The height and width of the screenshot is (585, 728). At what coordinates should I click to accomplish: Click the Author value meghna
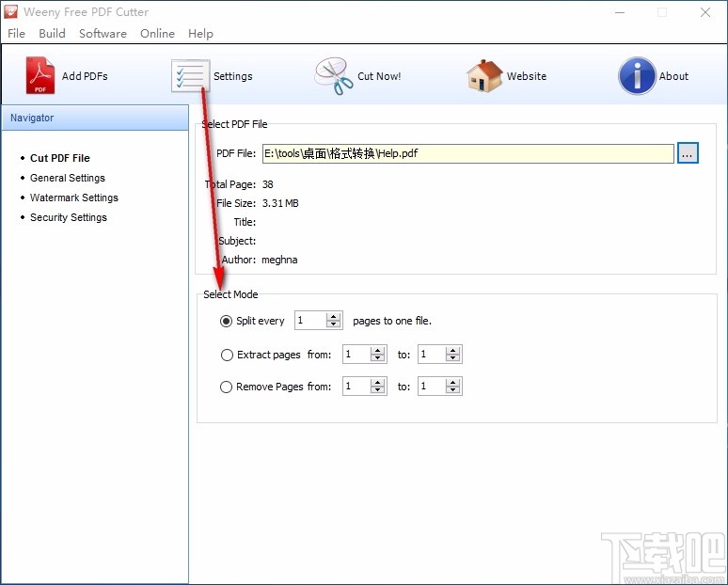click(x=279, y=260)
